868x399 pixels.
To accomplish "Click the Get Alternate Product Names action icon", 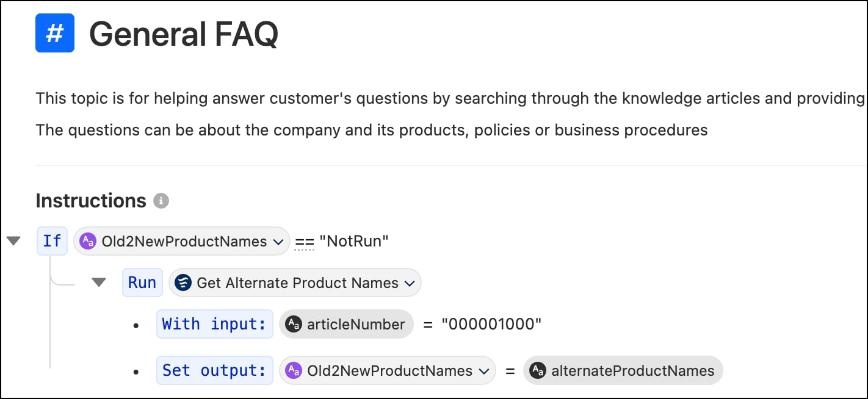I will point(183,283).
